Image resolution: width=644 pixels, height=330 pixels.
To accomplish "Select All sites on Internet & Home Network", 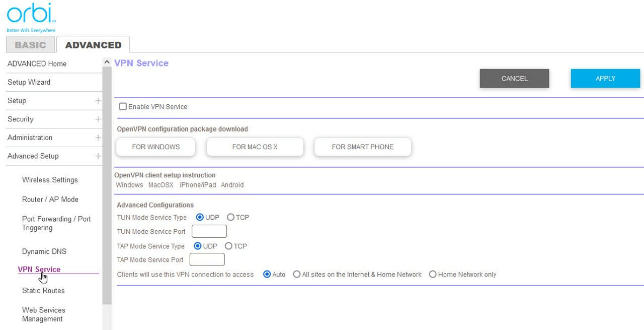I will tap(297, 275).
